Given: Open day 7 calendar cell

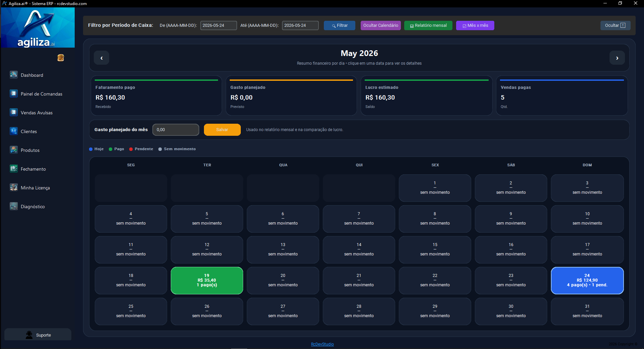Looking at the screenshot, I should 359,219.
